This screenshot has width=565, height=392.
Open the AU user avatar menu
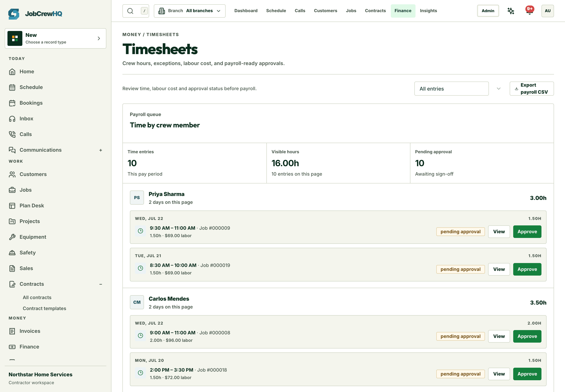(x=548, y=11)
